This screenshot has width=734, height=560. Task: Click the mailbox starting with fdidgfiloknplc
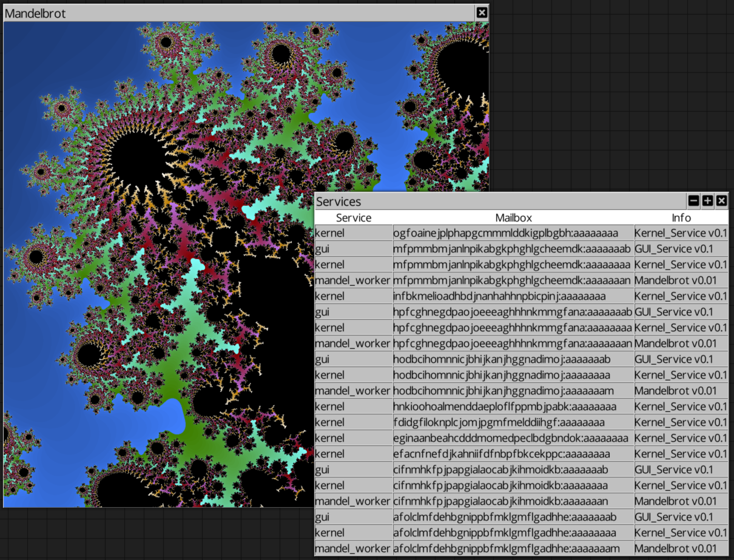[x=498, y=422]
